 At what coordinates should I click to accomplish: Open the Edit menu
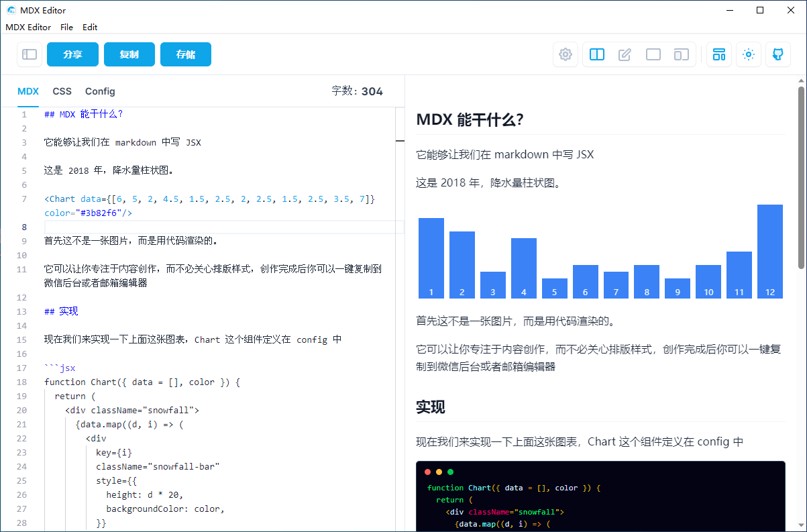click(x=89, y=28)
